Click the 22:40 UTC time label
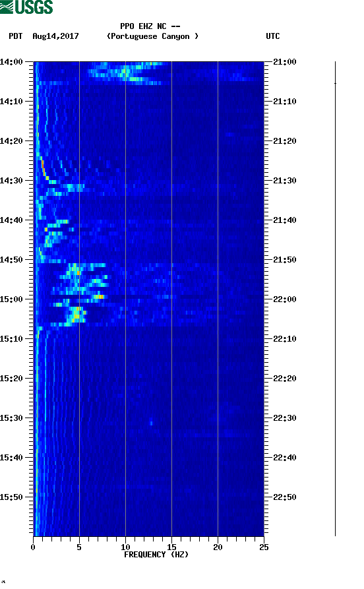364x589 pixels. (285, 458)
